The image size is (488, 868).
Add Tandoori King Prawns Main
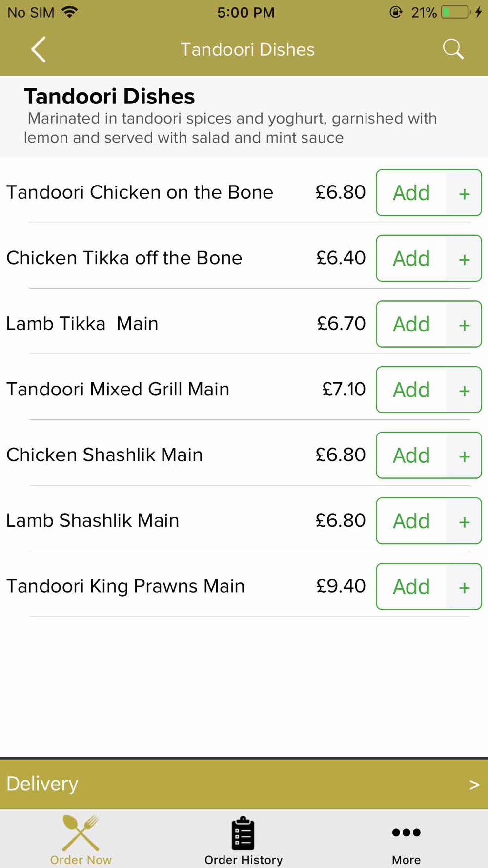click(x=411, y=587)
